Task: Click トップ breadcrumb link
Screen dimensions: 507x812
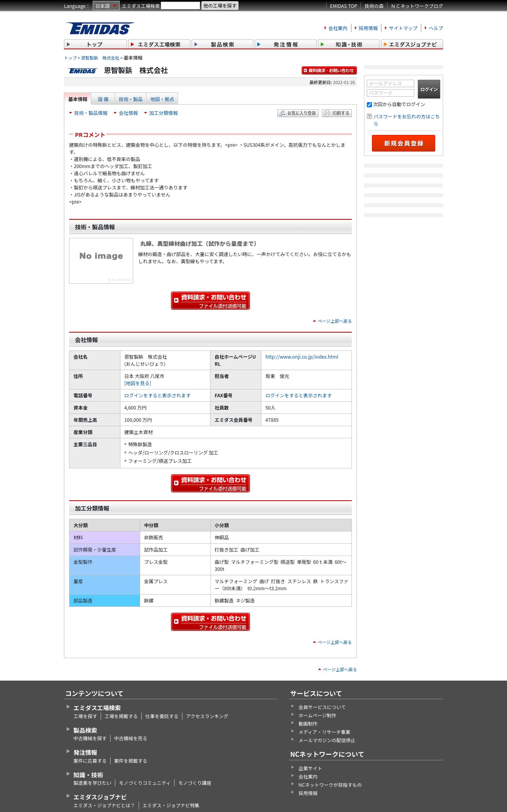Action: pyautogui.click(x=70, y=58)
